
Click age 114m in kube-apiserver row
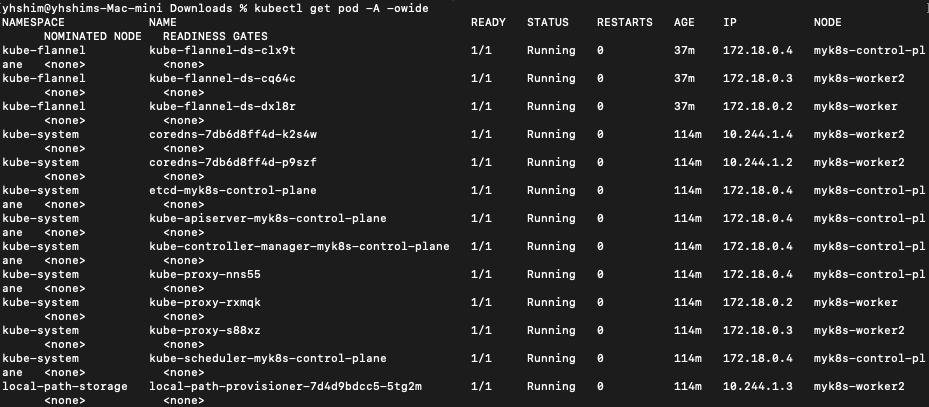(x=688, y=219)
